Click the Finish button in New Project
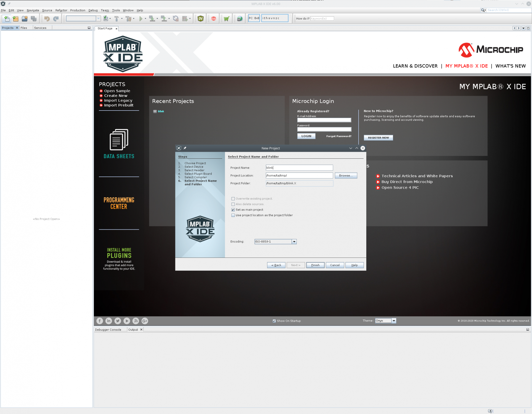The width and height of the screenshot is (532, 414). point(315,265)
